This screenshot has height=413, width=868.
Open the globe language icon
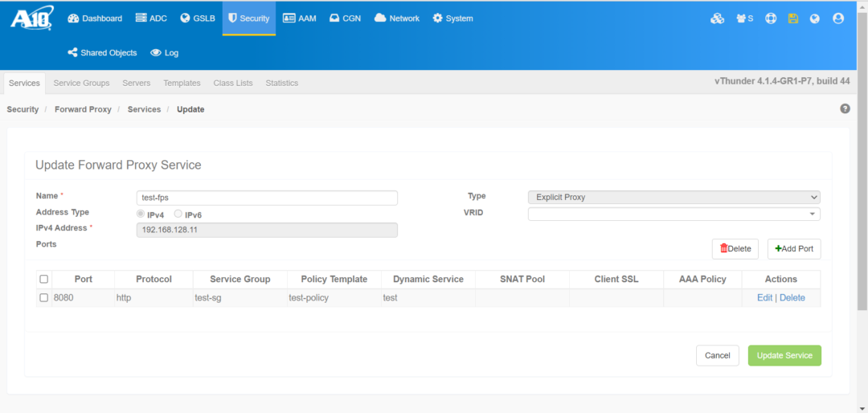(814, 18)
